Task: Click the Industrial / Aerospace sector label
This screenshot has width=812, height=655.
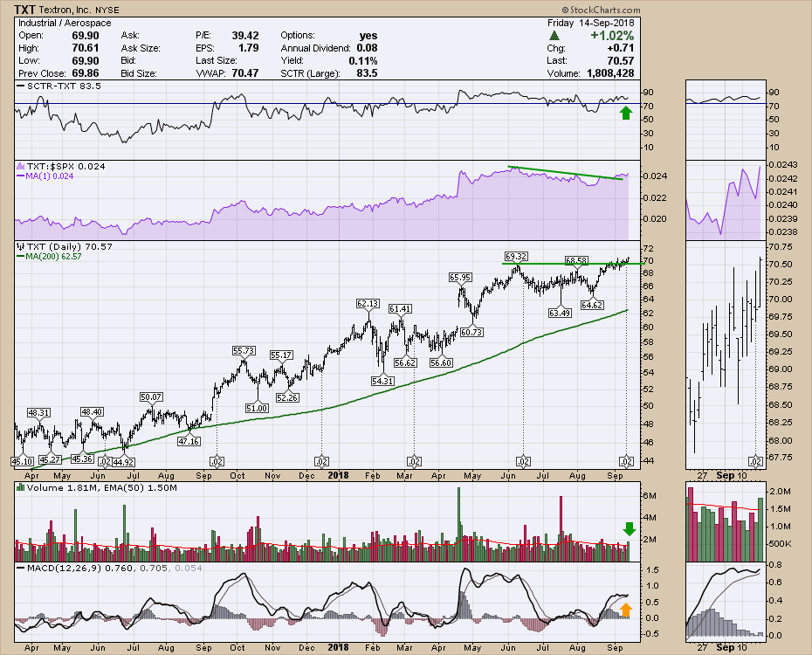Action: [x=65, y=23]
